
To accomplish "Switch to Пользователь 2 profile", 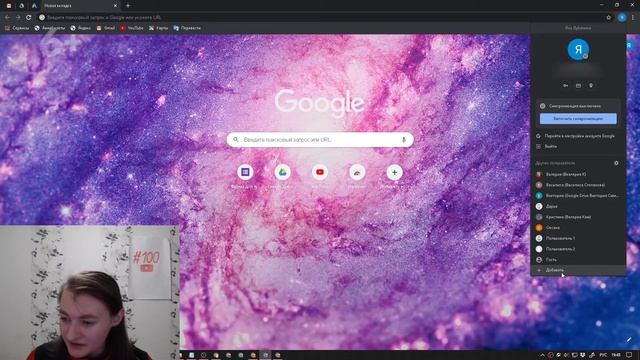I will pos(578,249).
